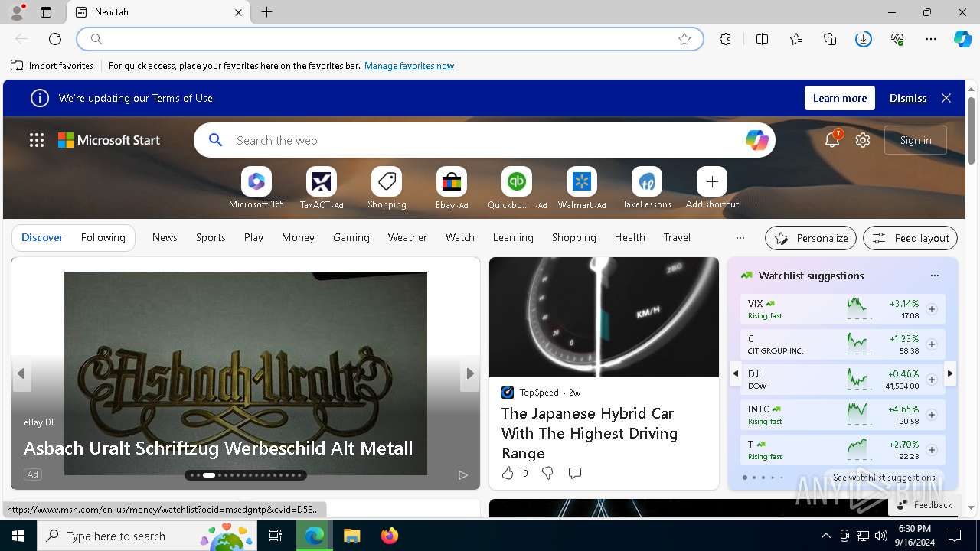Open the TakeLessons shortcut tile
Image resolution: width=980 pixels, height=551 pixels.
(x=647, y=188)
